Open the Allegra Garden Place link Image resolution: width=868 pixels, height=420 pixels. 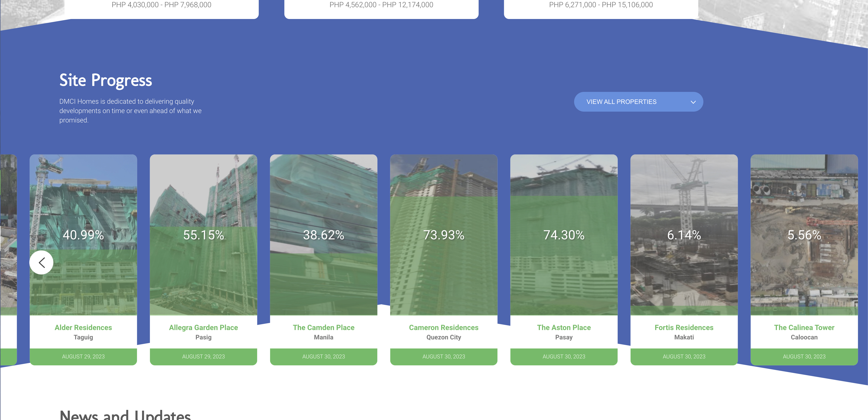(203, 327)
